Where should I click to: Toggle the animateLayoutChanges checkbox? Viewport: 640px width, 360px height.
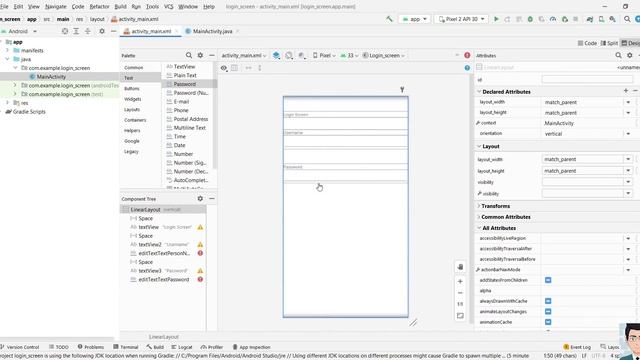coord(548,311)
